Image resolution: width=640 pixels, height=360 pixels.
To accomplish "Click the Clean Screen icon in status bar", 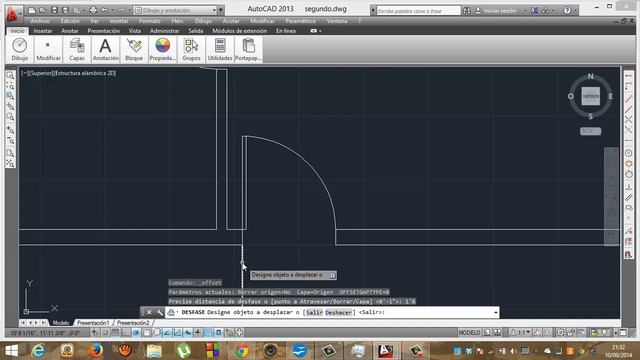I will [623, 333].
